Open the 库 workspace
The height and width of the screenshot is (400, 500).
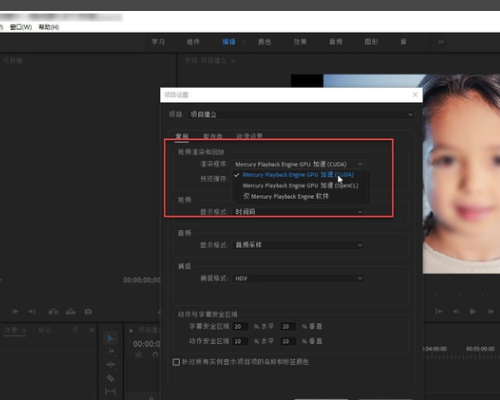coord(403,42)
